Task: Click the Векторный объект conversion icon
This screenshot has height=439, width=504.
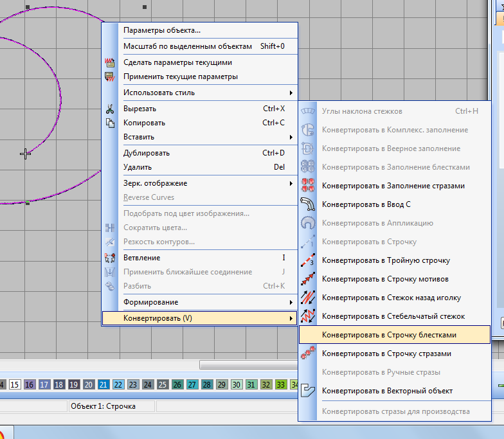Action: tap(308, 391)
